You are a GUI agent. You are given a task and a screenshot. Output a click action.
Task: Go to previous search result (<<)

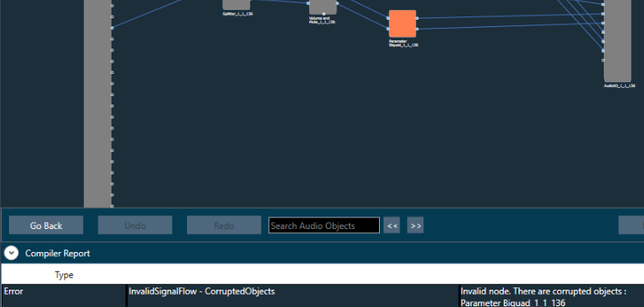(392, 225)
